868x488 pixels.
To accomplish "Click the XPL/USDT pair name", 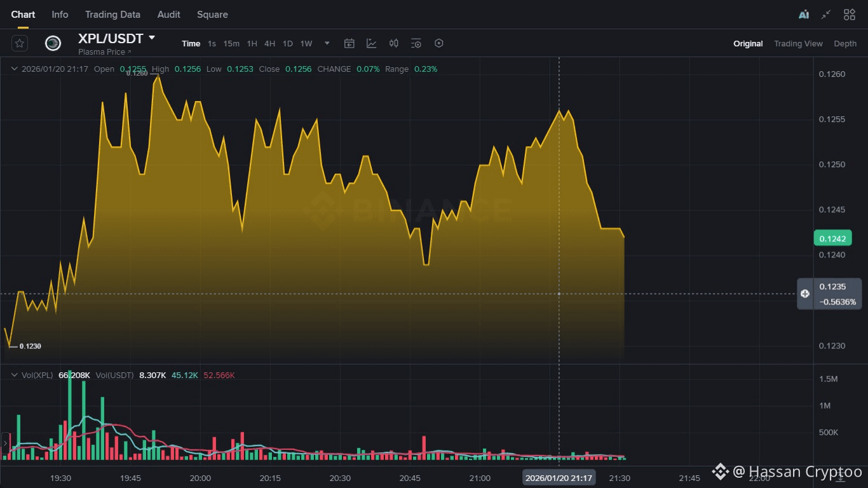I will 111,38.
